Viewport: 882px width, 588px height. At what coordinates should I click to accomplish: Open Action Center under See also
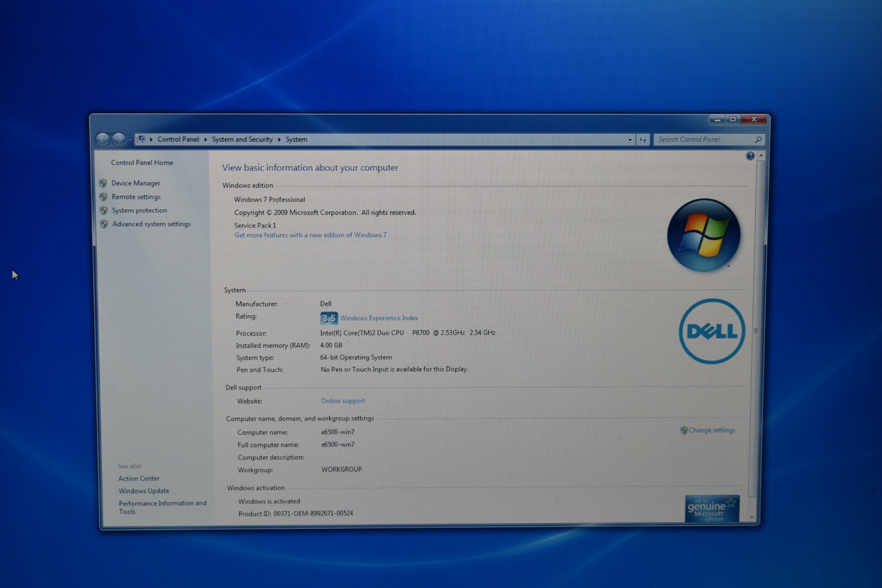pos(139,478)
